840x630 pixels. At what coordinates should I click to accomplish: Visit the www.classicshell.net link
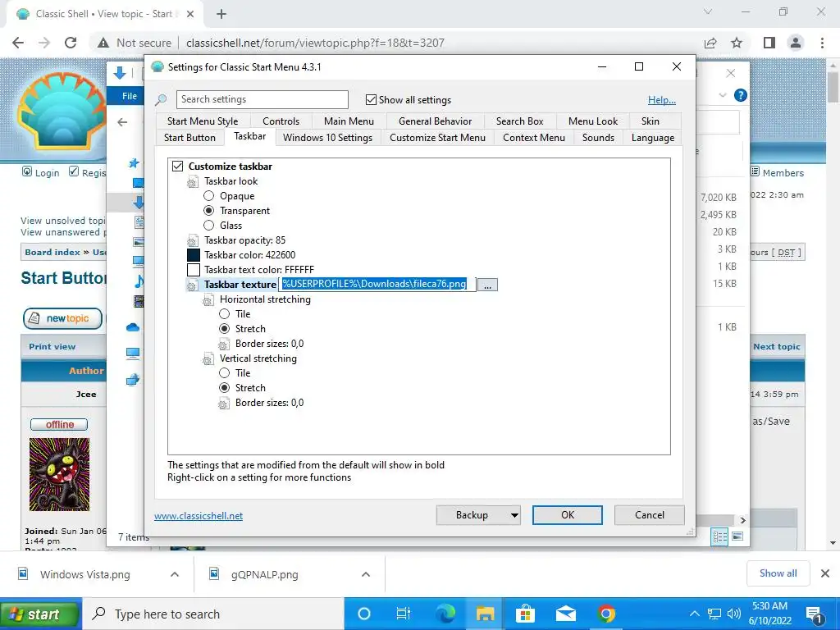point(199,516)
